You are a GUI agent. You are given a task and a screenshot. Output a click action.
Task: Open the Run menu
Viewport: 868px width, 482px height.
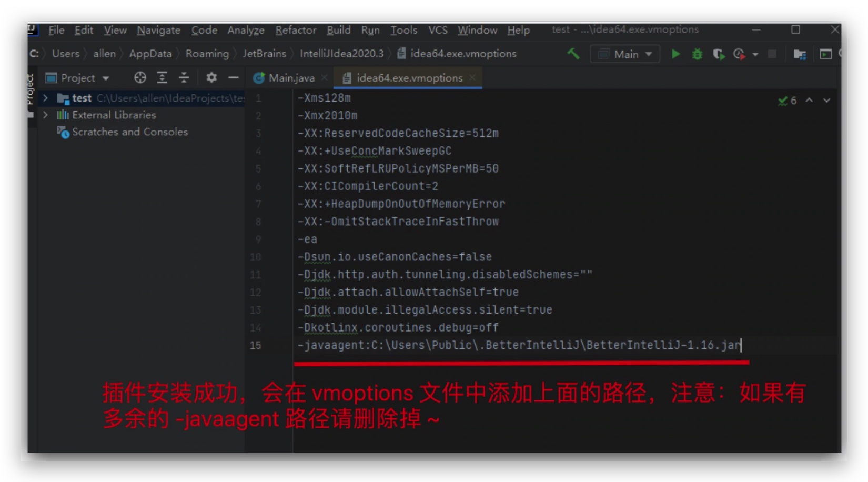pos(370,30)
